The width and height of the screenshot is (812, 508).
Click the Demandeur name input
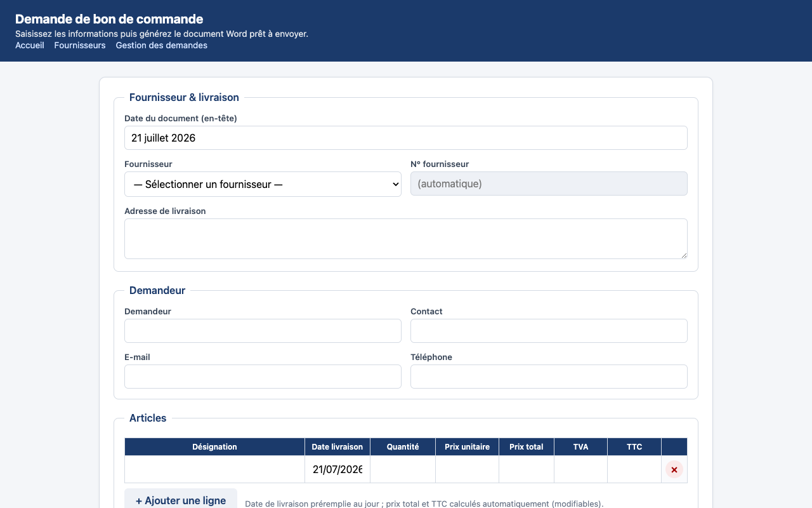263,331
